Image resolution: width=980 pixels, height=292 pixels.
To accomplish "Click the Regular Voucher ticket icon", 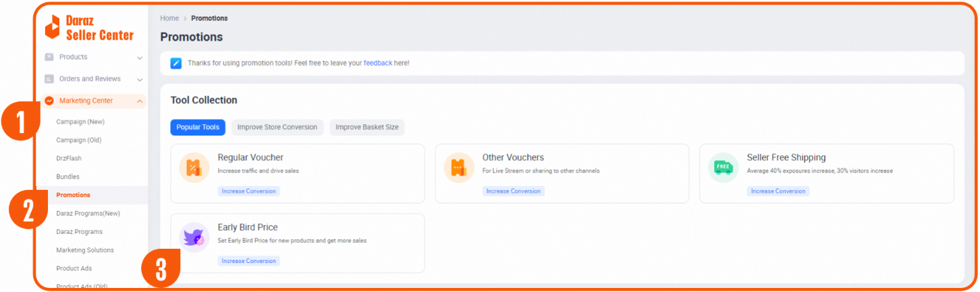I will tap(194, 168).
